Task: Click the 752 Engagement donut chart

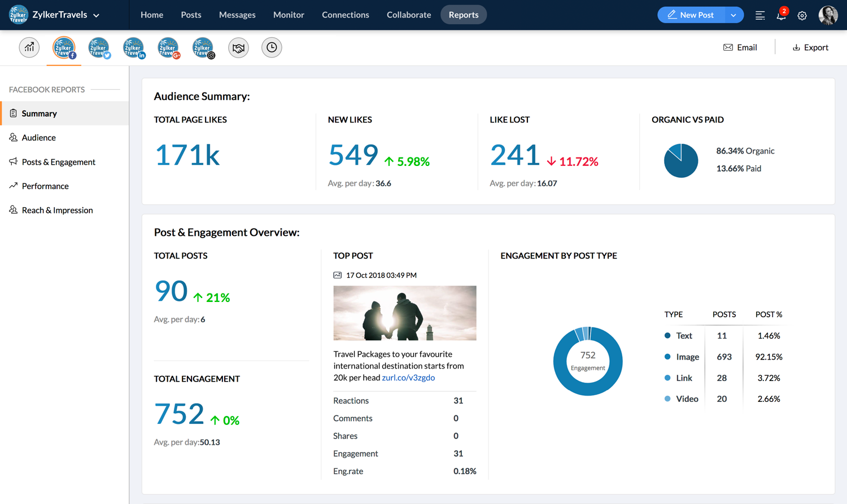Action: pyautogui.click(x=588, y=361)
